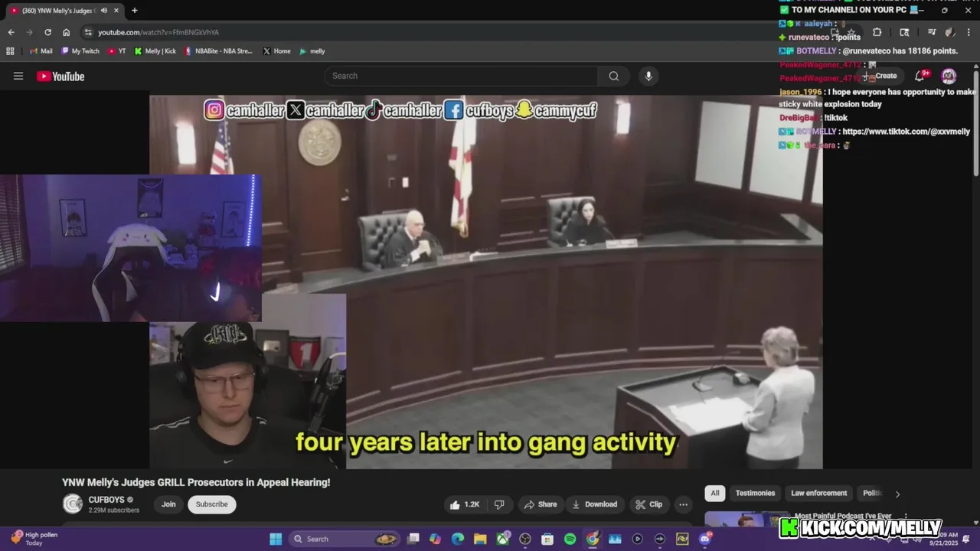The width and height of the screenshot is (980, 551).
Task: Open the tiktok.com/@xxvmelly link in chat
Action: point(906,132)
